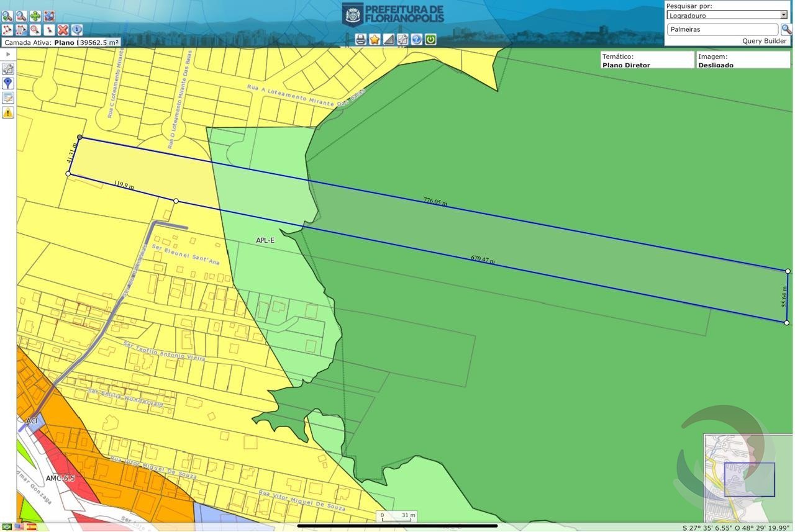Click the red X clear selection icon
This screenshot has width=795, height=532.
coord(63,29)
